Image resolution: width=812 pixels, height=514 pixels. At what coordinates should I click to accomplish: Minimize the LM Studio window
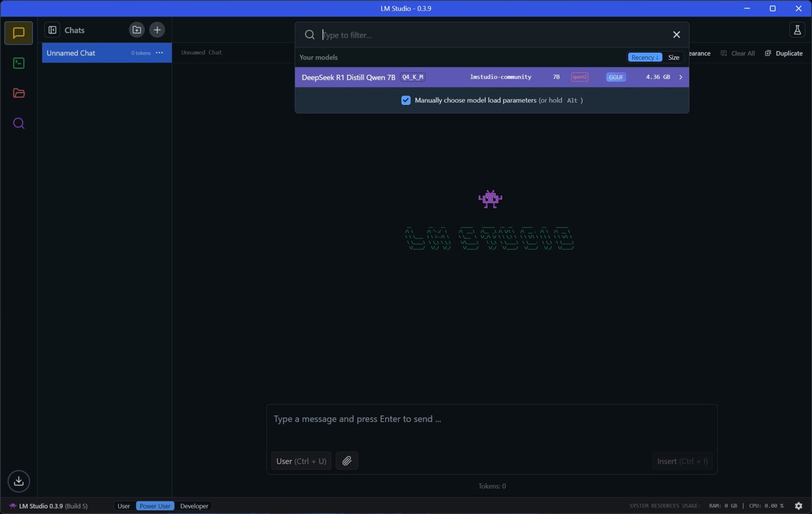pos(747,8)
